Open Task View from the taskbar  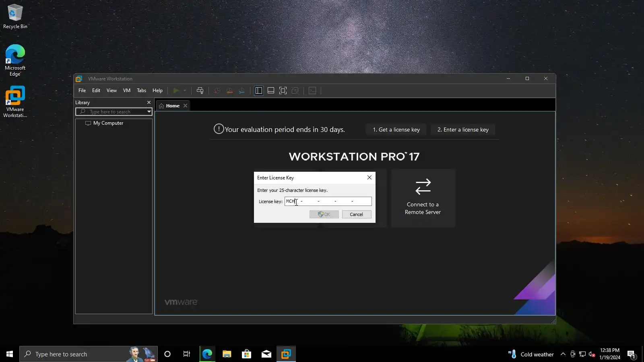[x=187, y=354]
